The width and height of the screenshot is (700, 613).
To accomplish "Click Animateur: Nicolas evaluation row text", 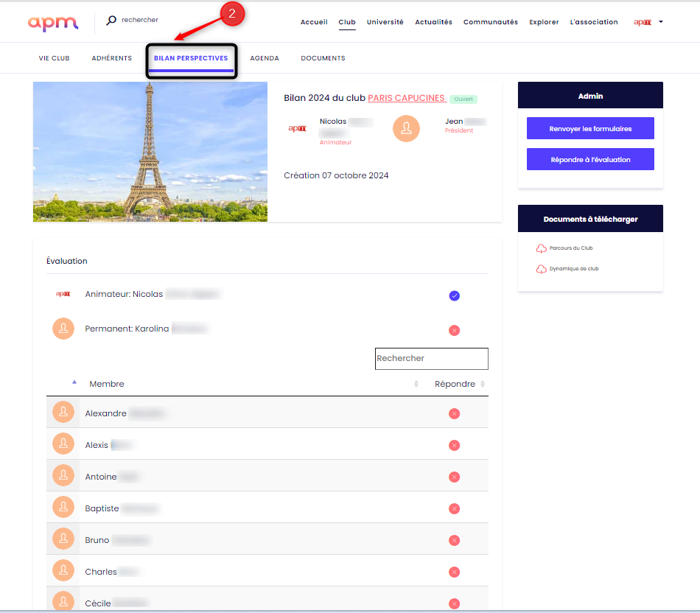I will coord(124,294).
